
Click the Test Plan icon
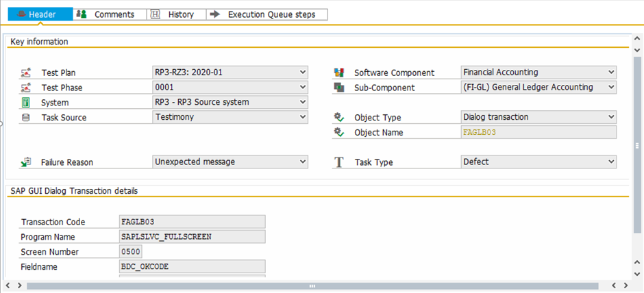(x=26, y=73)
